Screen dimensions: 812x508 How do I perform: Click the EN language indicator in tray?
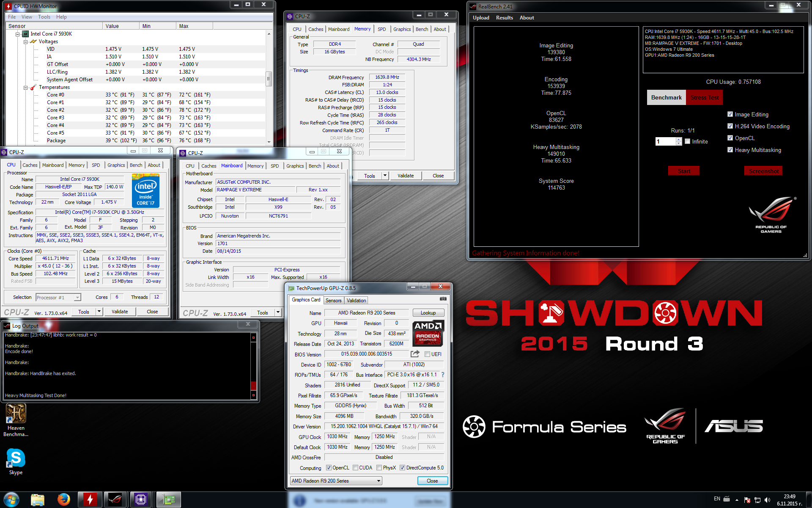tap(717, 499)
